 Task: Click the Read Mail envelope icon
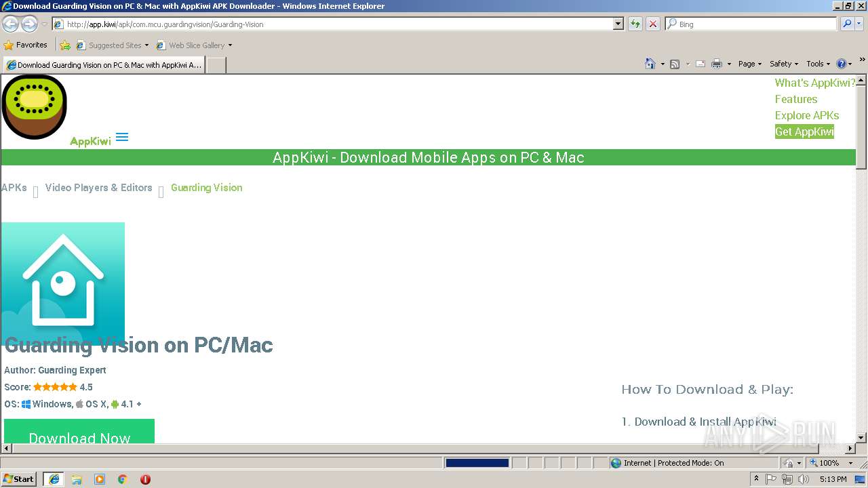(x=701, y=64)
